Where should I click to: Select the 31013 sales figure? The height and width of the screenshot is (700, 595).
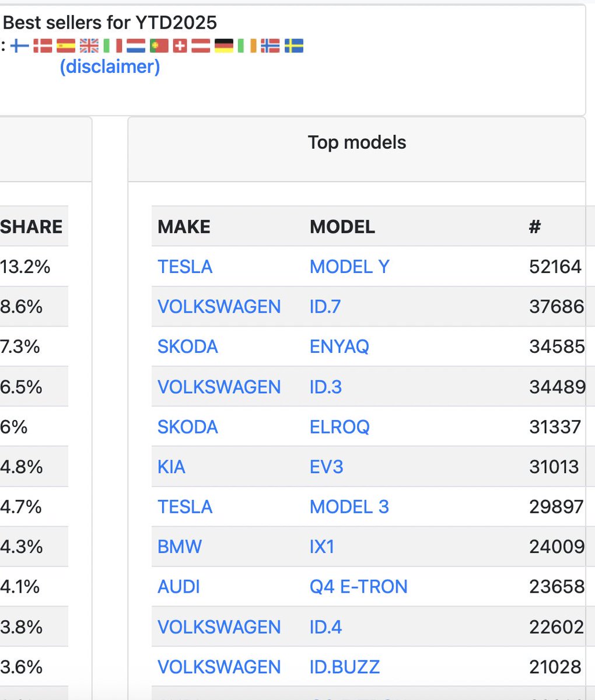(554, 467)
